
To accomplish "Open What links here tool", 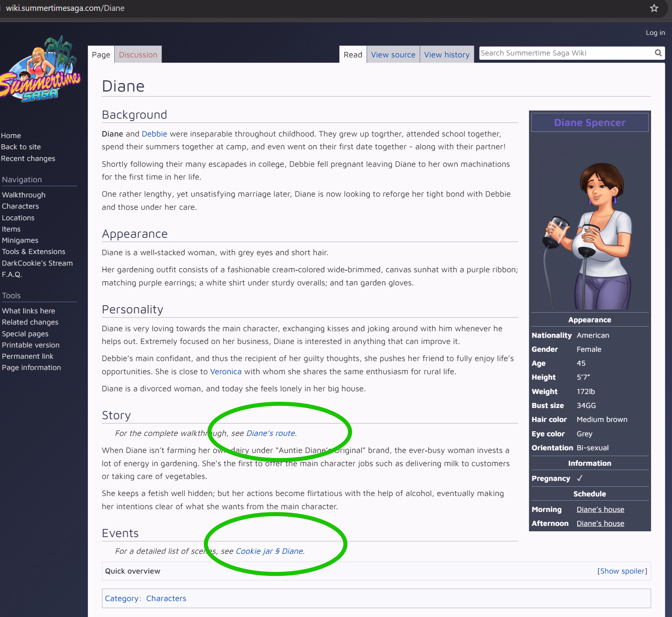I will 29,311.
